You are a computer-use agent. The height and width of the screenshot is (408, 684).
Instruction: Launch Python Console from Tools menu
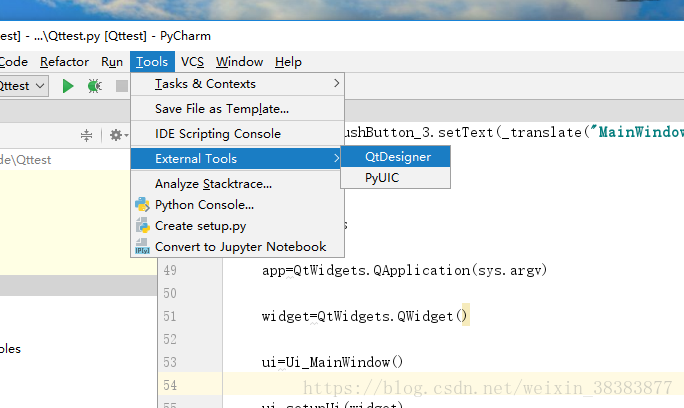click(x=237, y=205)
